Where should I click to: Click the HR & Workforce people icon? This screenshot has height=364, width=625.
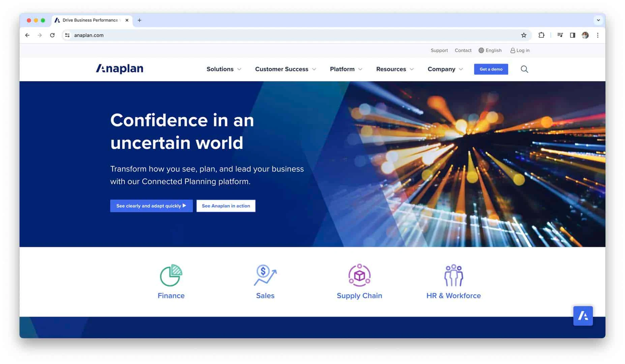point(453,275)
